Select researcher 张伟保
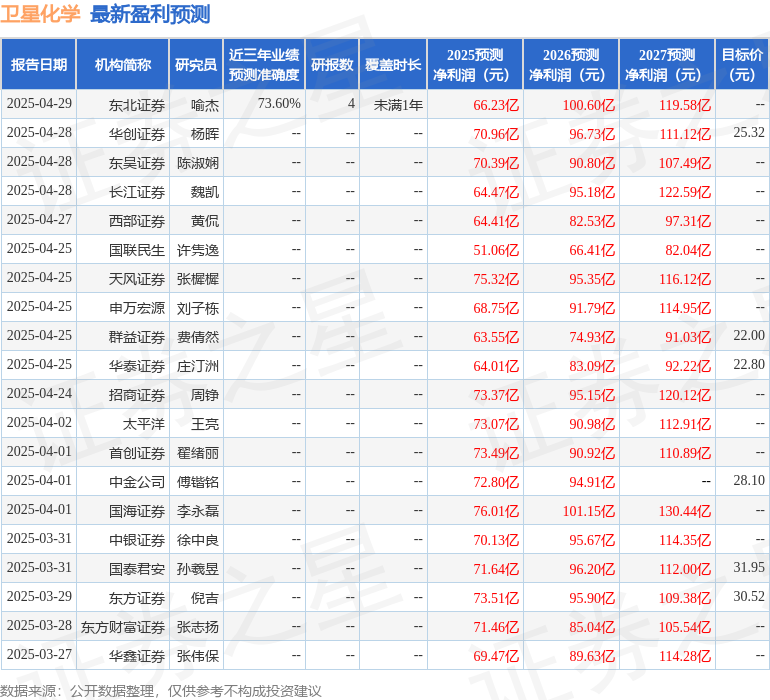 click(198, 656)
